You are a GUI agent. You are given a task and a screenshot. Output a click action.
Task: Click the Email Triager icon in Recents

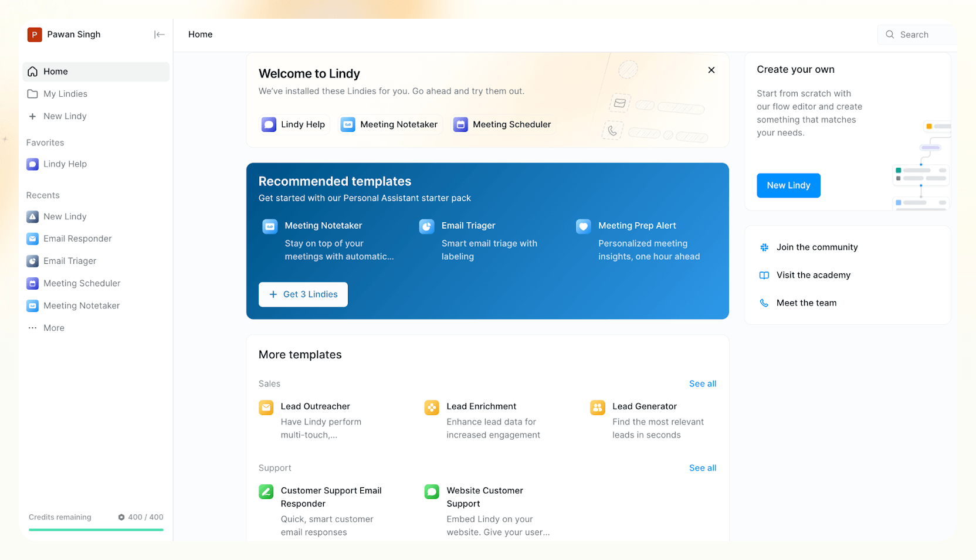point(33,261)
